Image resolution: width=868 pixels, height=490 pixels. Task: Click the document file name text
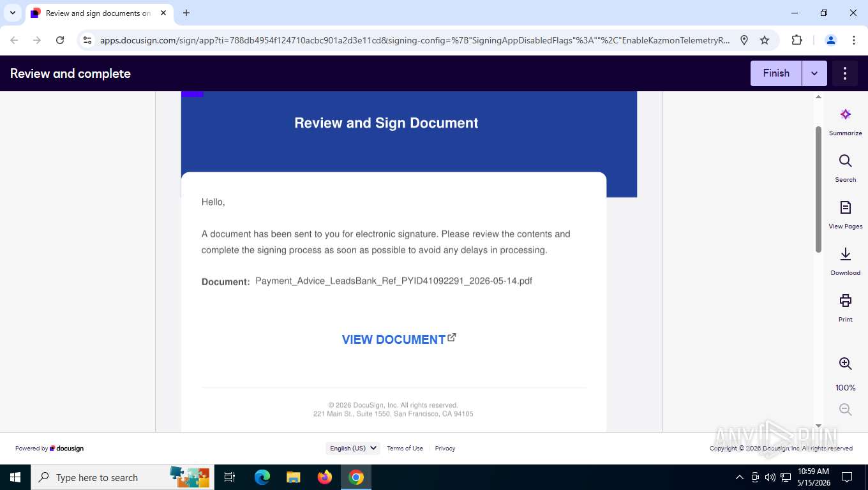pyautogui.click(x=394, y=281)
